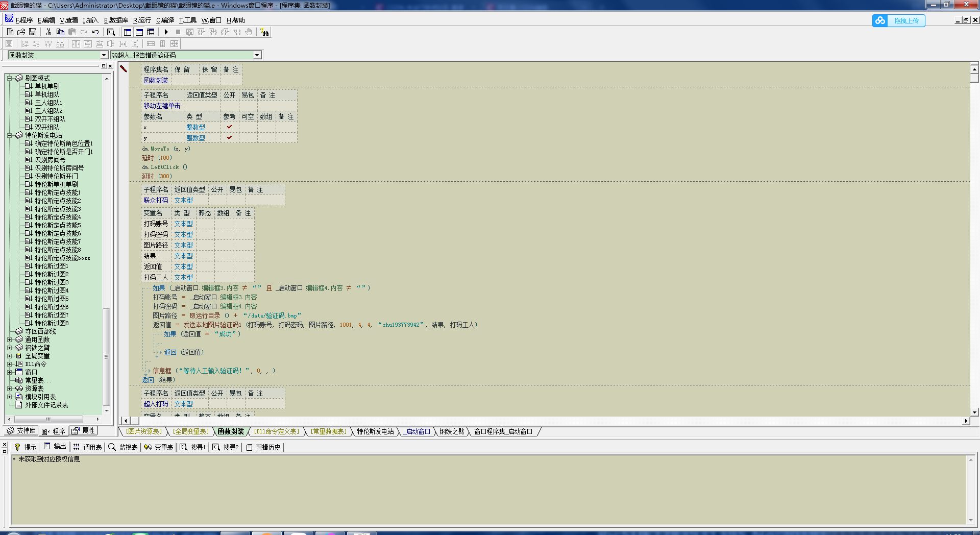
Task: Click the step-into braces debug icon
Action: [x=213, y=32]
